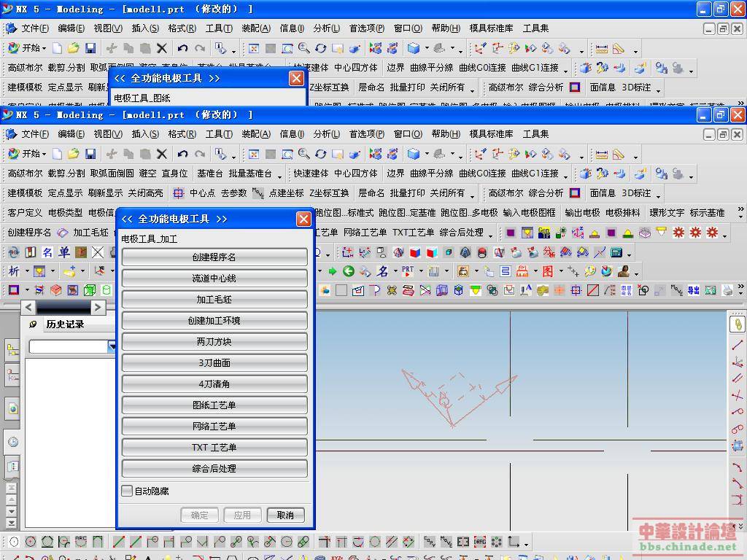
Task: Click the Zoom magnifier icon in front window toolbar
Action: click(303, 153)
